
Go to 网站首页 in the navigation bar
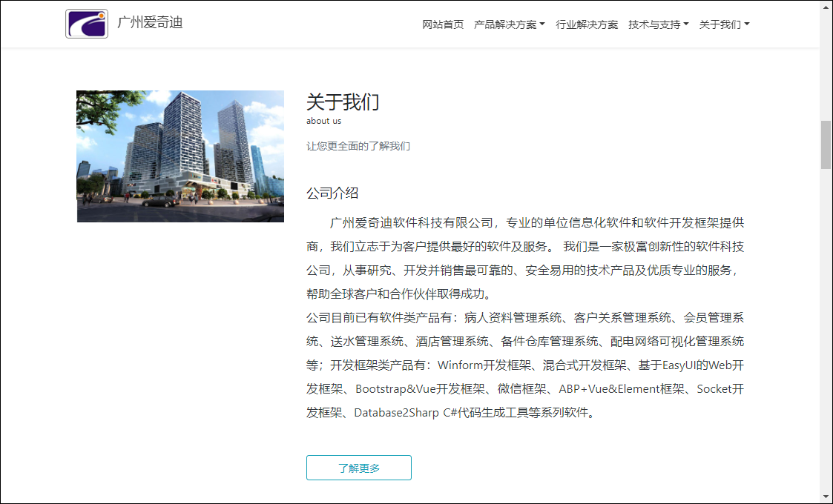point(443,24)
